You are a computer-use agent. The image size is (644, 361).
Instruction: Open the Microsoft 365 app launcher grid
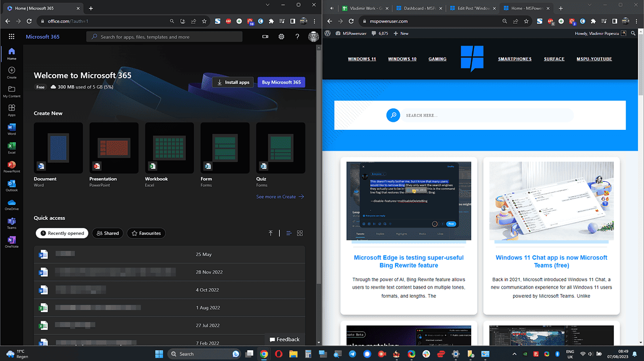[12, 36]
